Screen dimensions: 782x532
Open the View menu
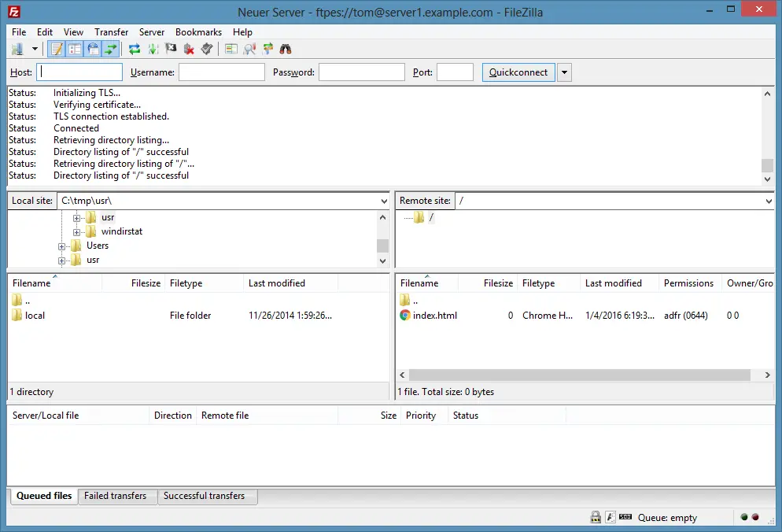coord(73,32)
